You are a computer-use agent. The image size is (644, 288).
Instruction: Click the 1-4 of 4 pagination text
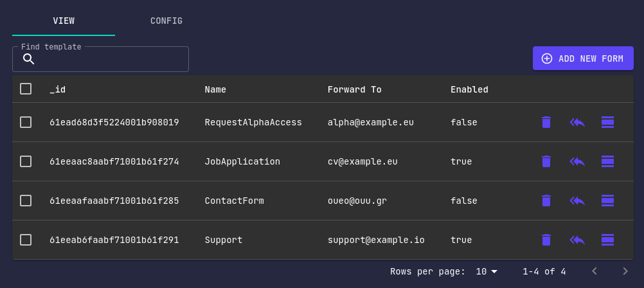(544, 271)
